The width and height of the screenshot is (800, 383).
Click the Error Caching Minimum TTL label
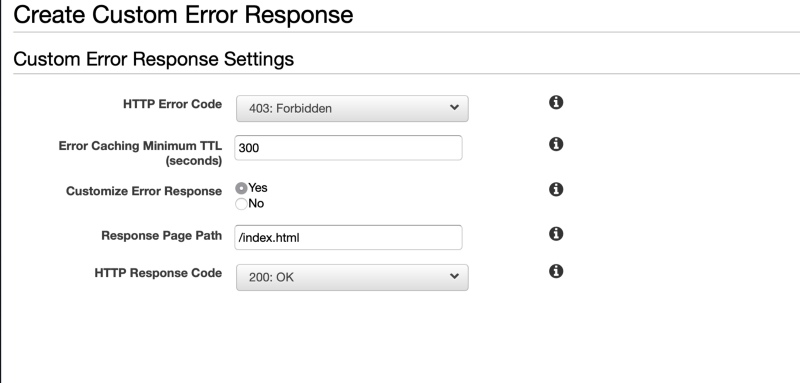tap(140, 153)
